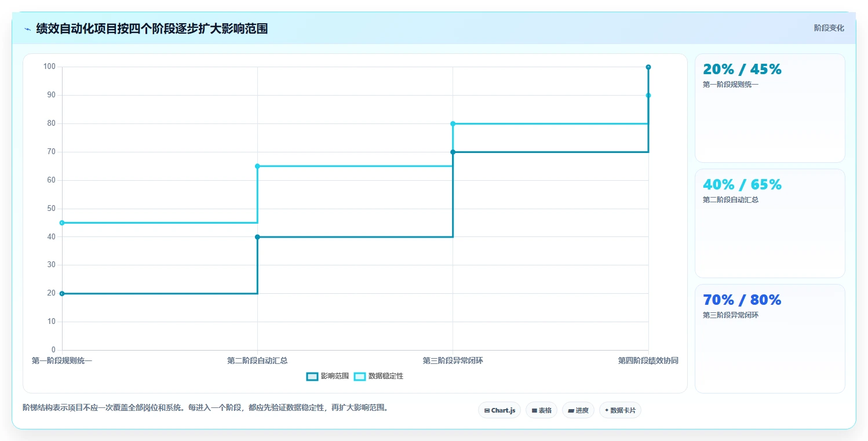Toggle the 影响范围 legend swatch

[312, 377]
